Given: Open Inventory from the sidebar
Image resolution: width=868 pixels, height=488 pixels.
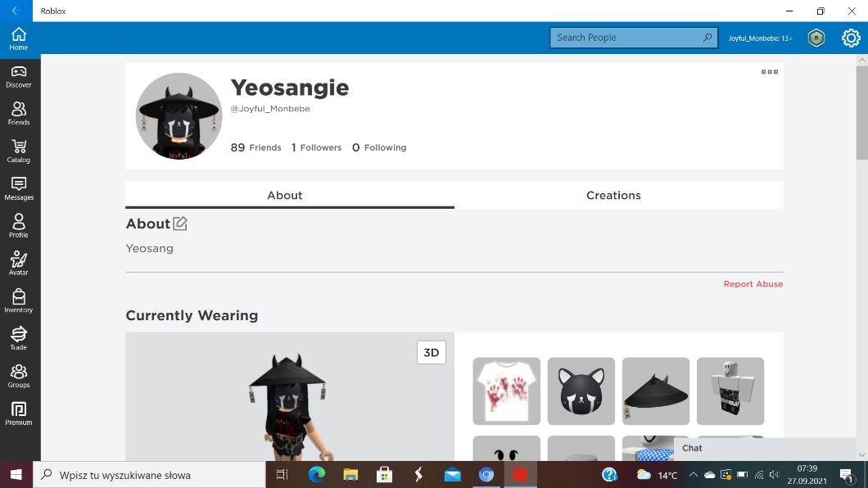Looking at the screenshot, I should 18,300.
